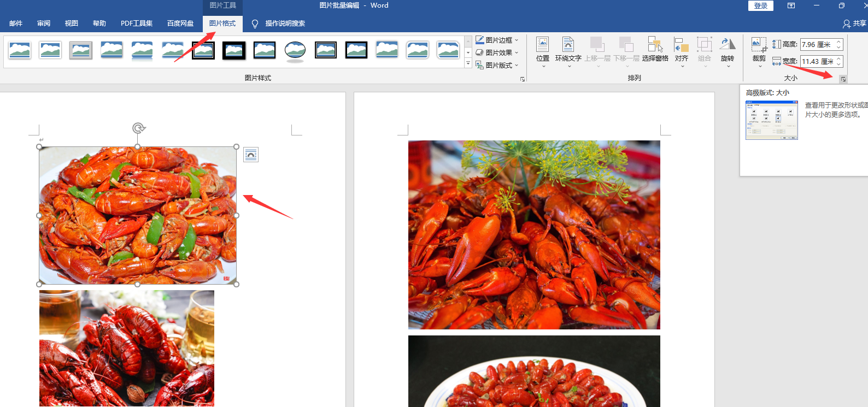
Task: Select the crayfish on white plate picture
Action: (534, 371)
